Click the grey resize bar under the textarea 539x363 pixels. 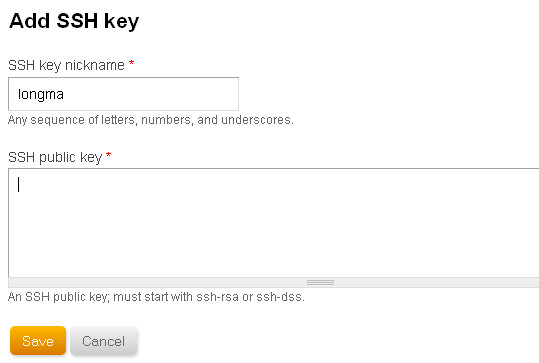[274, 283]
